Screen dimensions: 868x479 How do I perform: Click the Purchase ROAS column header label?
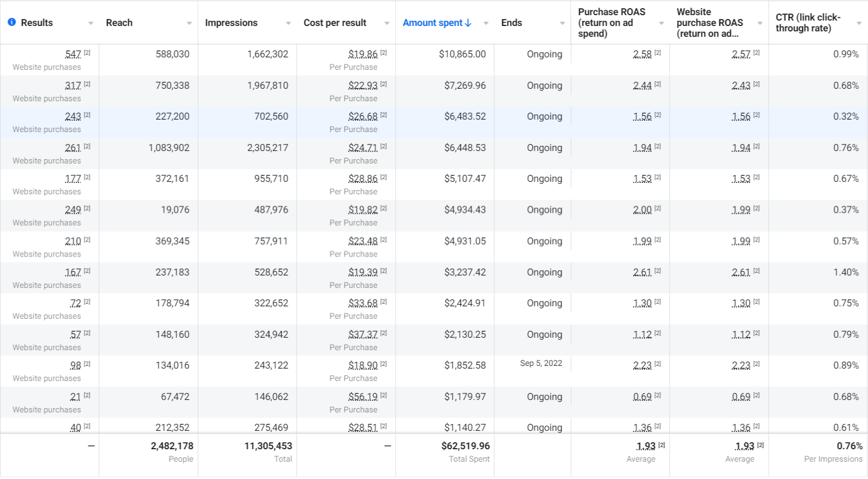611,23
